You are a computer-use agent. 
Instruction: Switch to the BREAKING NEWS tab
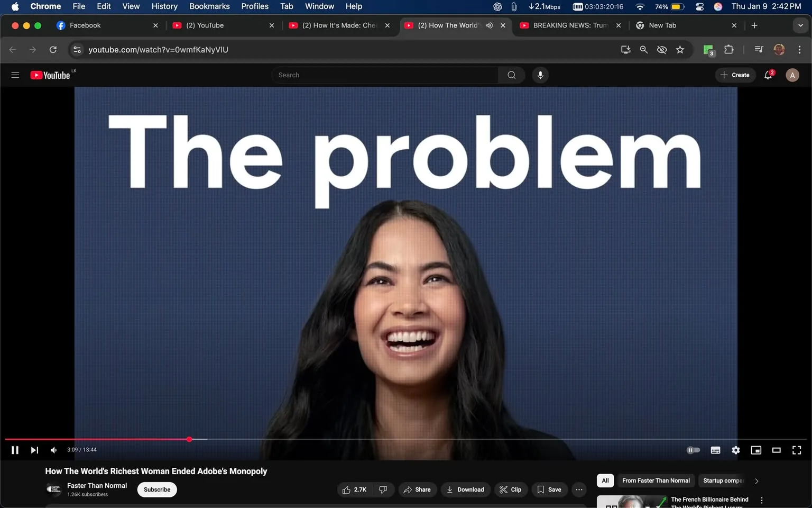[565, 25]
